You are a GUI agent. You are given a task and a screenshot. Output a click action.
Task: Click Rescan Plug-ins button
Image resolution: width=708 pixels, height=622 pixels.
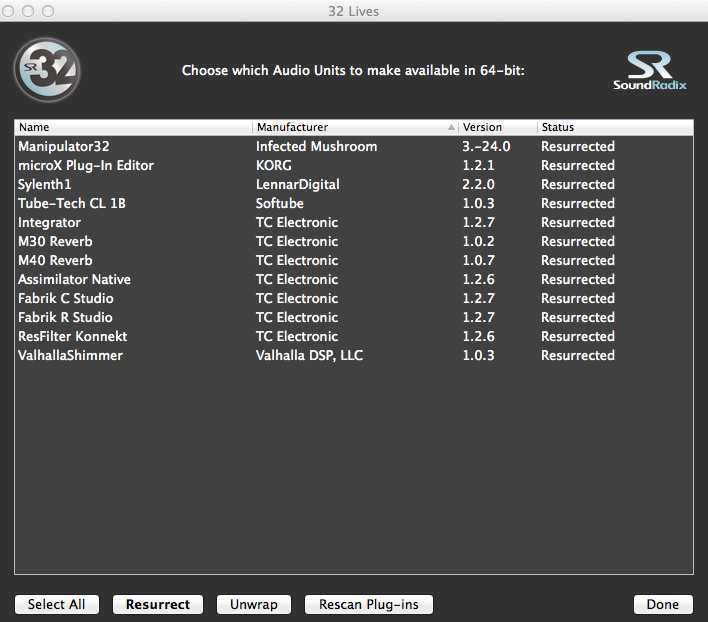(369, 604)
